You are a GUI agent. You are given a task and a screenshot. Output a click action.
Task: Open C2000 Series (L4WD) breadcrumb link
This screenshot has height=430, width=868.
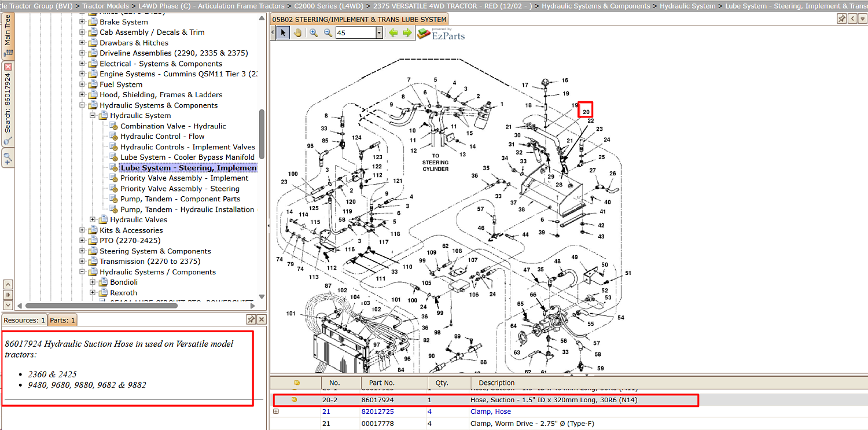tap(328, 6)
